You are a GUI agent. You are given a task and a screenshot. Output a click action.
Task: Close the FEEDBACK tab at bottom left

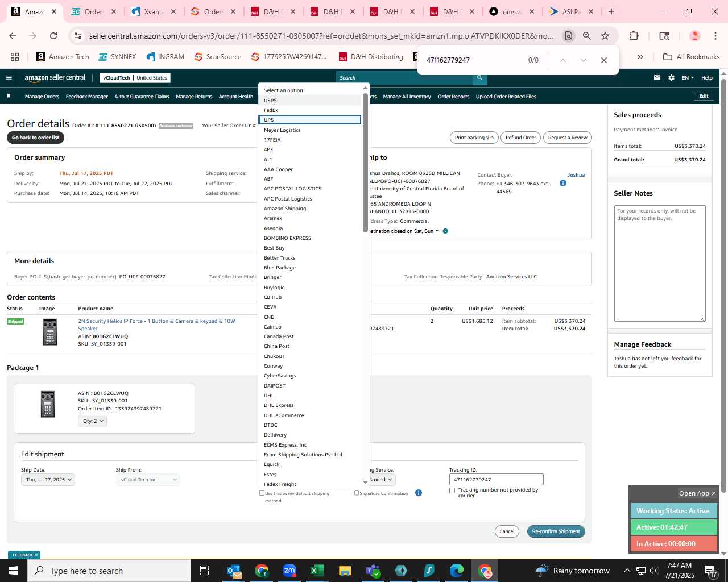click(36, 555)
